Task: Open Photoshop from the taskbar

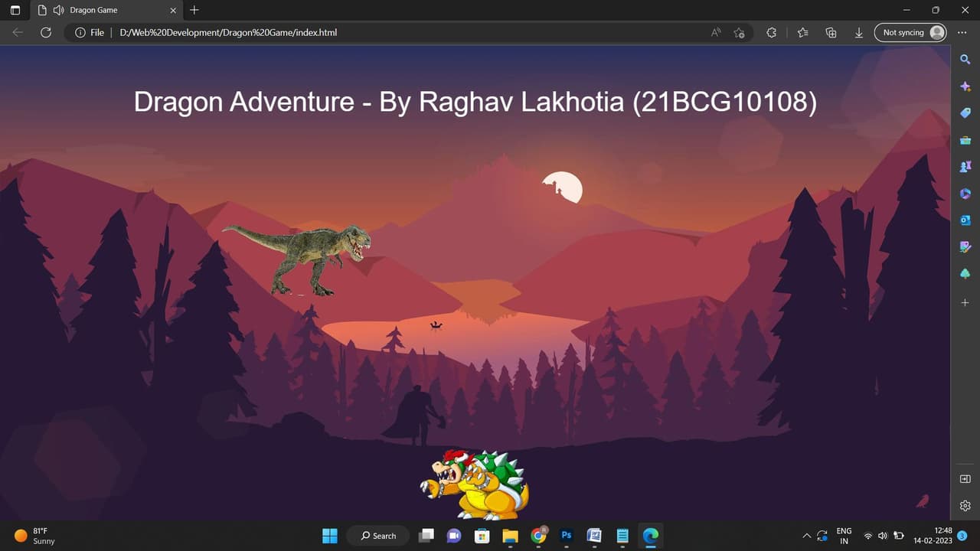Action: 567,536
